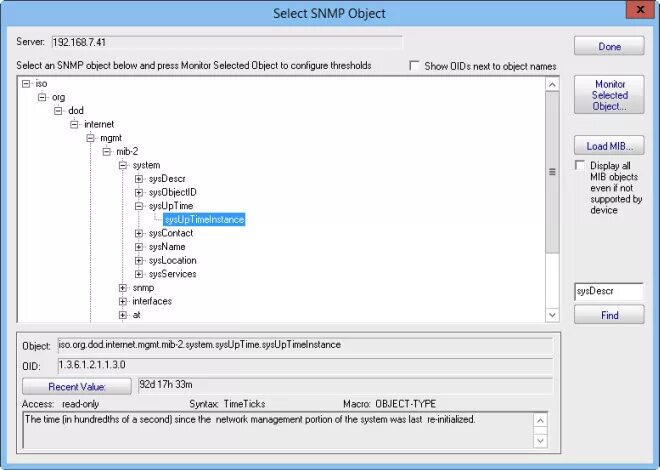Click the Object path field
Screen dimensions: 660x470
[305, 345]
